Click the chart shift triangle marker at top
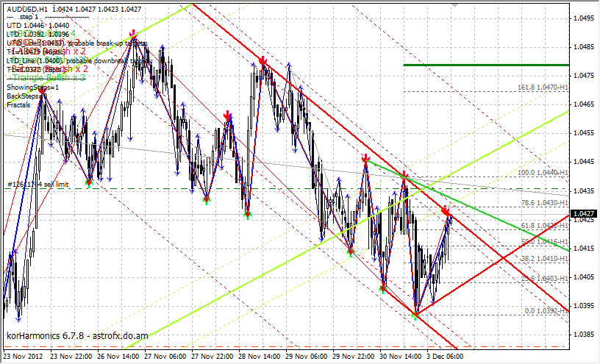The width and height of the screenshot is (600, 364). (x=454, y=5)
